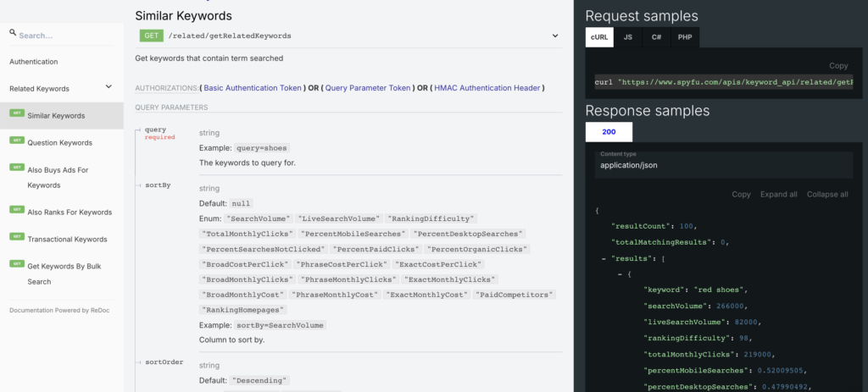Click GET badge beside Get Keywords By Bulk
The width and height of the screenshot is (868, 392).
(17, 263)
